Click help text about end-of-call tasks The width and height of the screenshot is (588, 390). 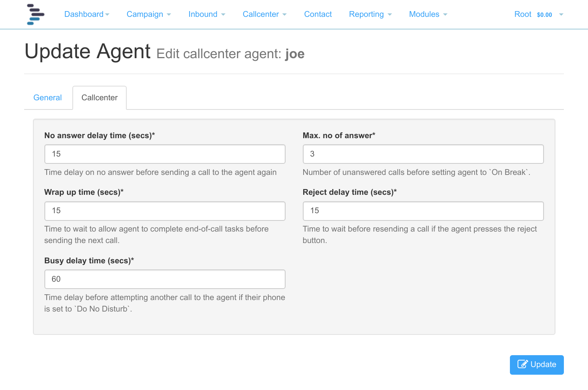point(156,235)
